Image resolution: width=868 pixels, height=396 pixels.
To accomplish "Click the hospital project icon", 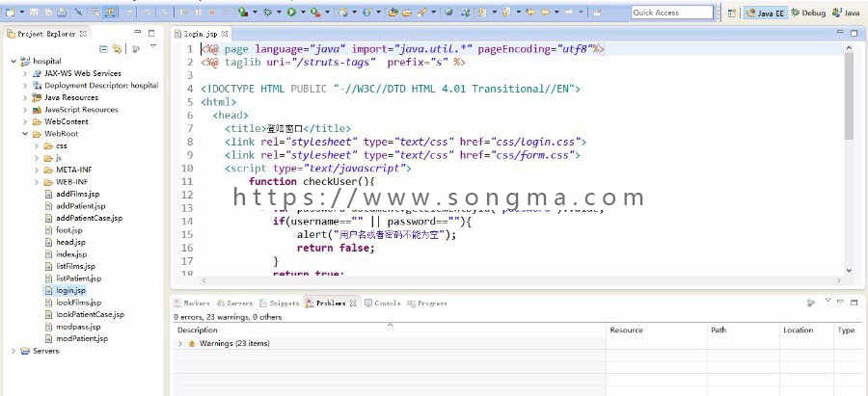I will pos(25,61).
